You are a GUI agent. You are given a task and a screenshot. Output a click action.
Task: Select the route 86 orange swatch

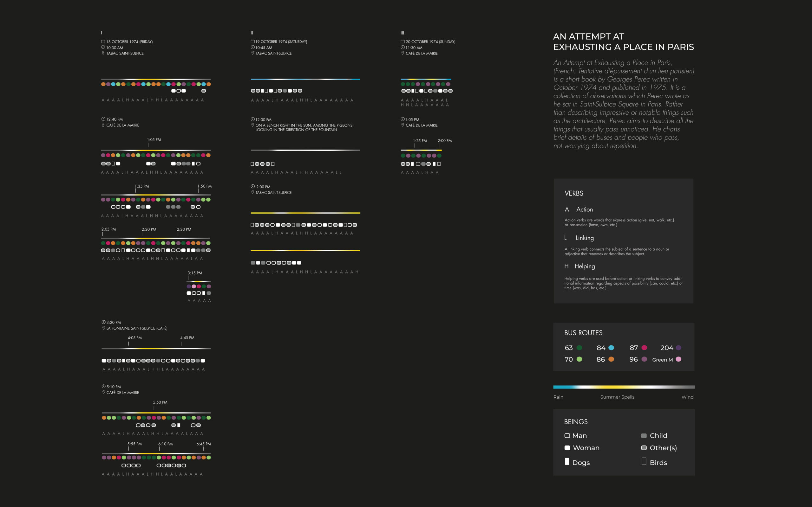click(611, 359)
